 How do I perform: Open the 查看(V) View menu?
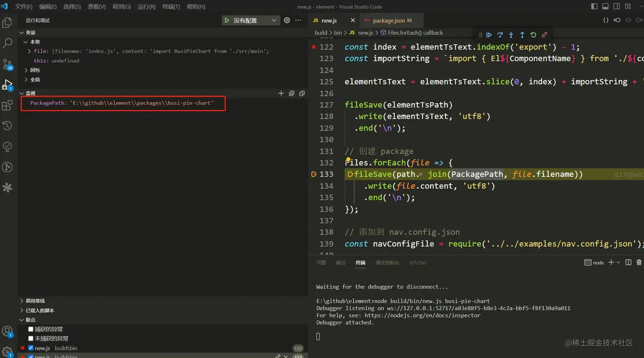[x=97, y=7]
